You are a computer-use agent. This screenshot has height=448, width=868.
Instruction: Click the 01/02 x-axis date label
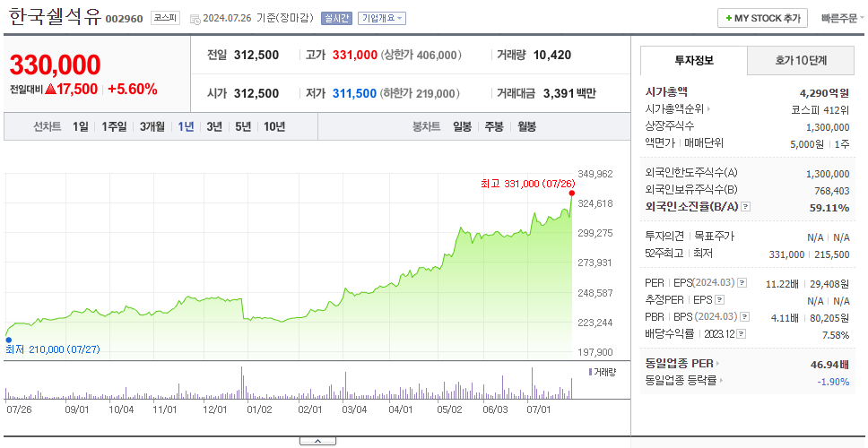click(x=260, y=409)
